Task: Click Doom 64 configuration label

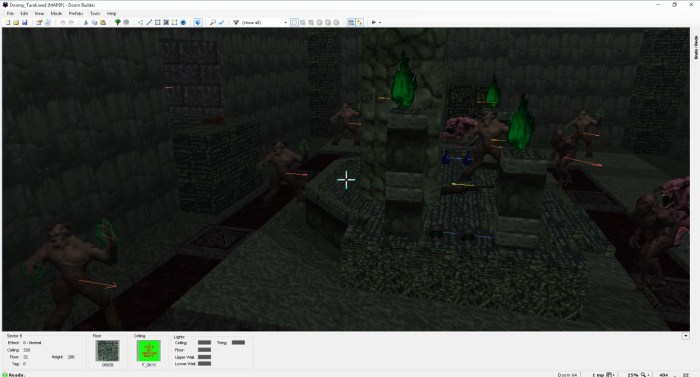Action: click(567, 375)
